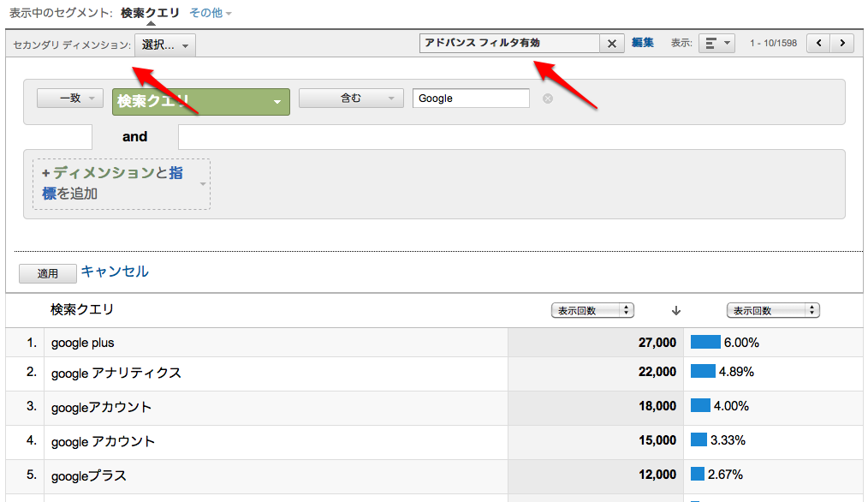Click the 12,000 impressions value
Viewport: 868px width, 502px height.
coord(657,475)
